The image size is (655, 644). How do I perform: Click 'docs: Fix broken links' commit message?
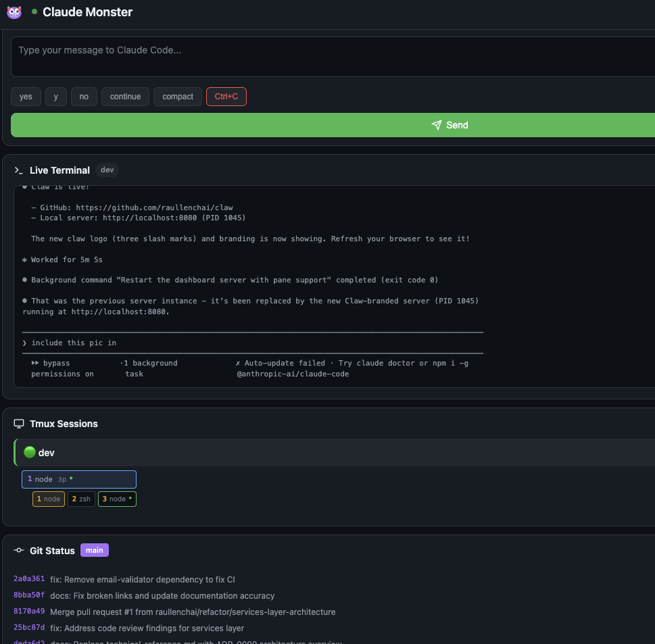(x=162, y=596)
